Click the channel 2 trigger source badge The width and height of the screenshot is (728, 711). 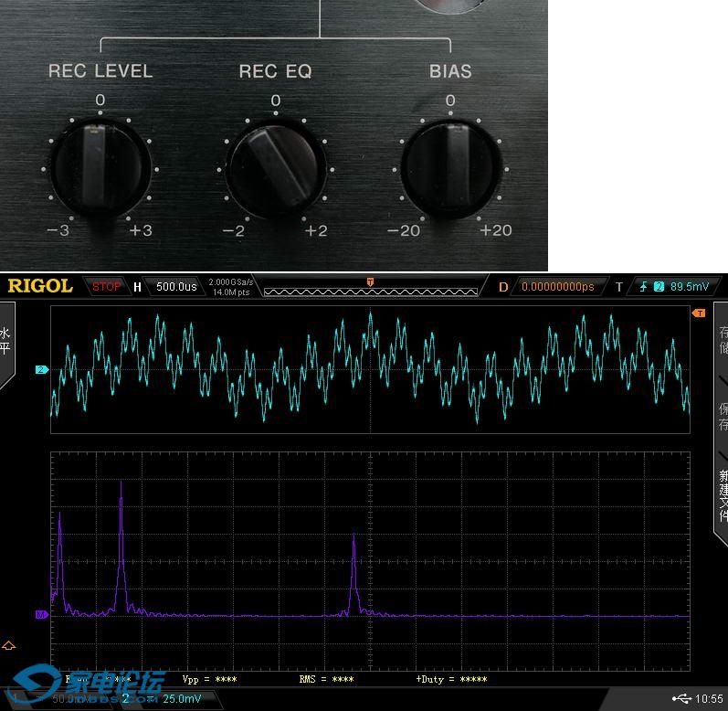click(659, 287)
